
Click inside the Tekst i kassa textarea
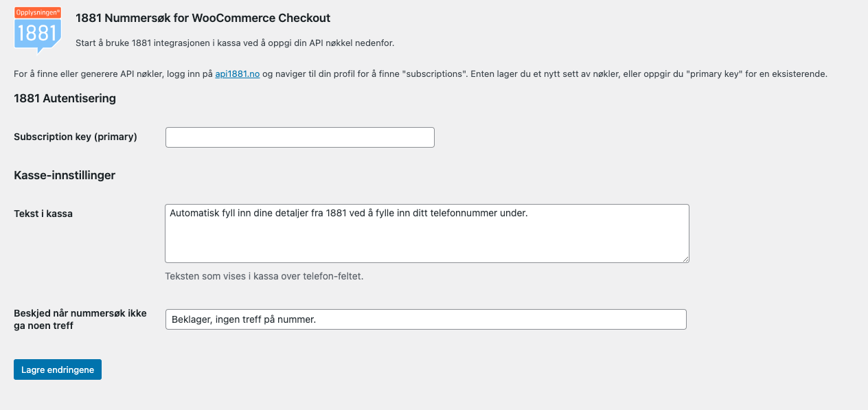coord(426,237)
